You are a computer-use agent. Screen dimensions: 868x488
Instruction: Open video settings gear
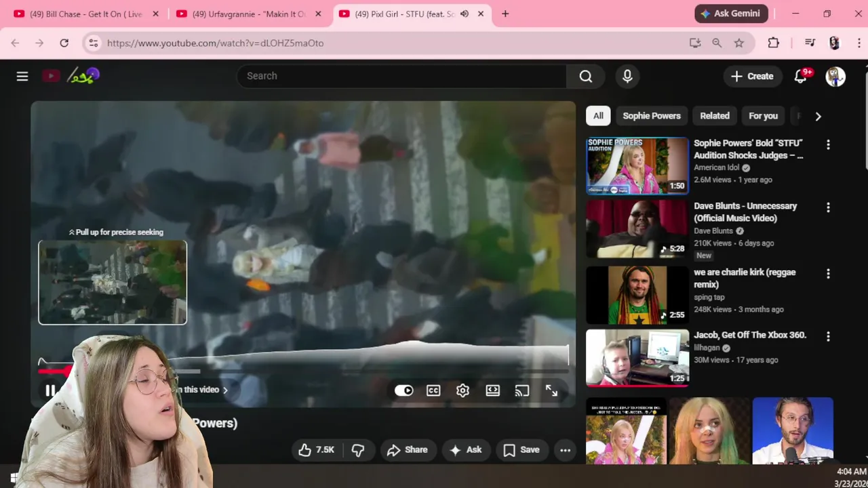462,390
